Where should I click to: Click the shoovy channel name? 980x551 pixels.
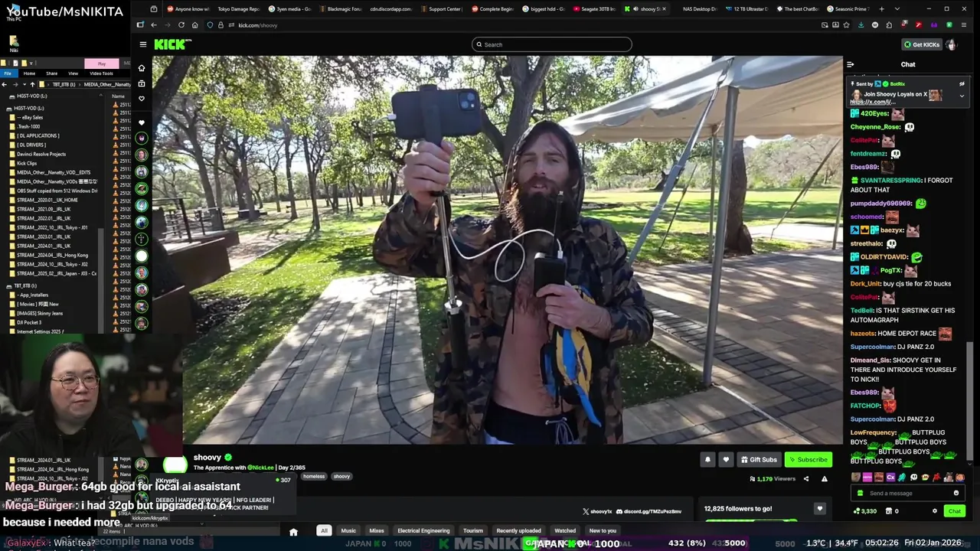(x=207, y=458)
